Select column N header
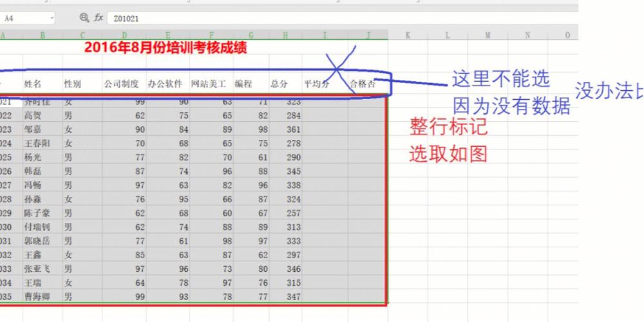Image resolution: width=644 pixels, height=322 pixels. 527,35
